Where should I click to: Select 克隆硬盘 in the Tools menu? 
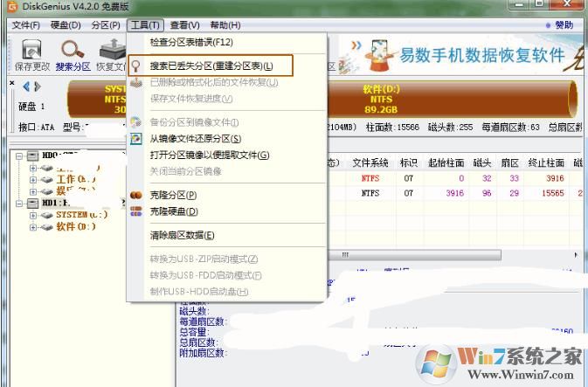tap(173, 211)
